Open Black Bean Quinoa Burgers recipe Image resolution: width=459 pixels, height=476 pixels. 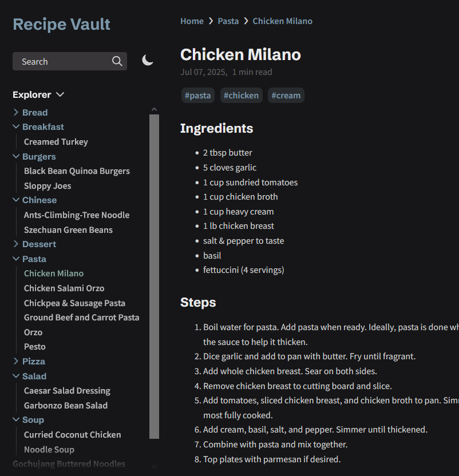[x=77, y=171]
